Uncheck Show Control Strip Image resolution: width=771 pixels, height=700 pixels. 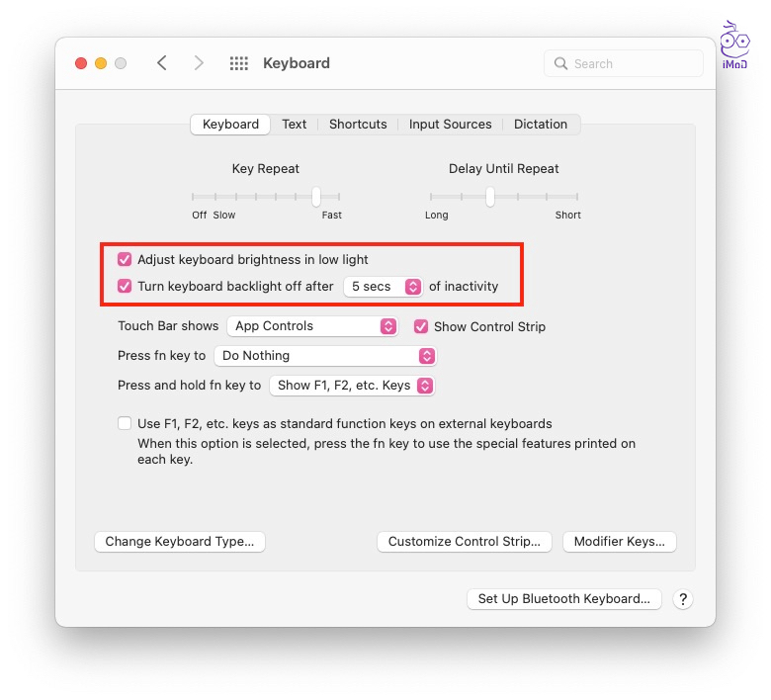coord(421,326)
